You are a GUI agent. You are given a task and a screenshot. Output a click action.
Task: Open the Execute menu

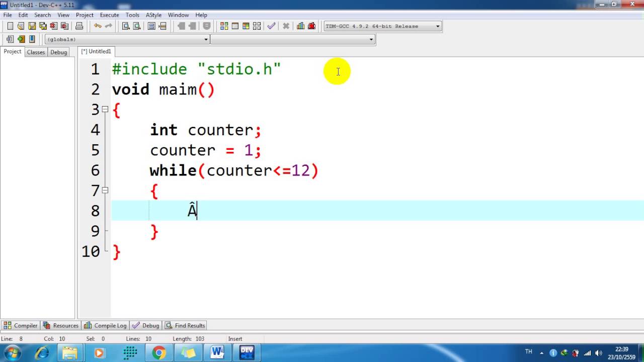[110, 15]
